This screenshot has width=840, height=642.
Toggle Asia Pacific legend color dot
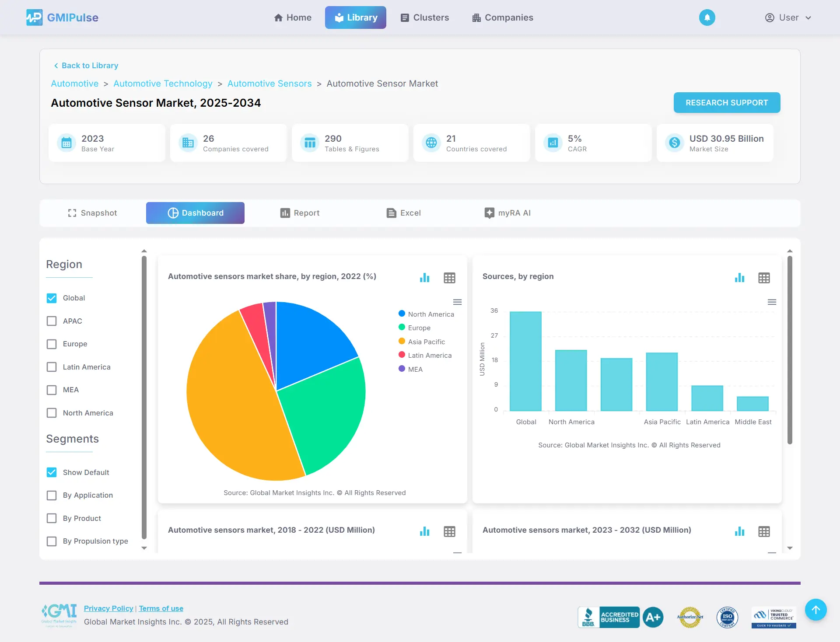point(402,342)
